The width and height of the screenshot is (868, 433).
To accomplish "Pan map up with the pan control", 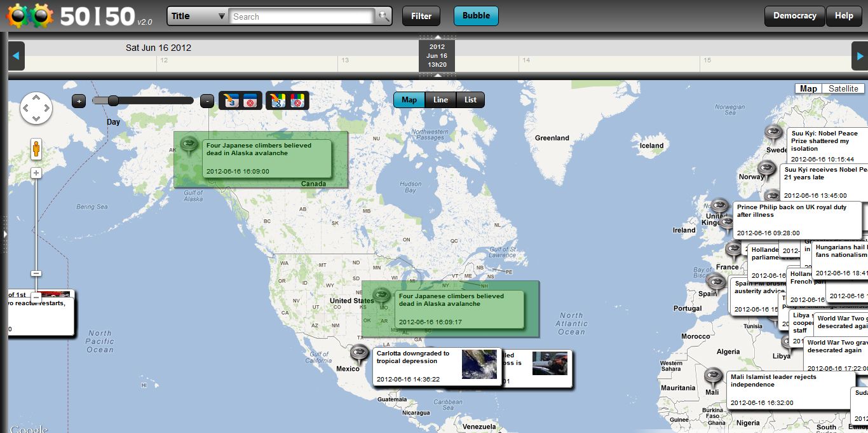I will 36,99.
